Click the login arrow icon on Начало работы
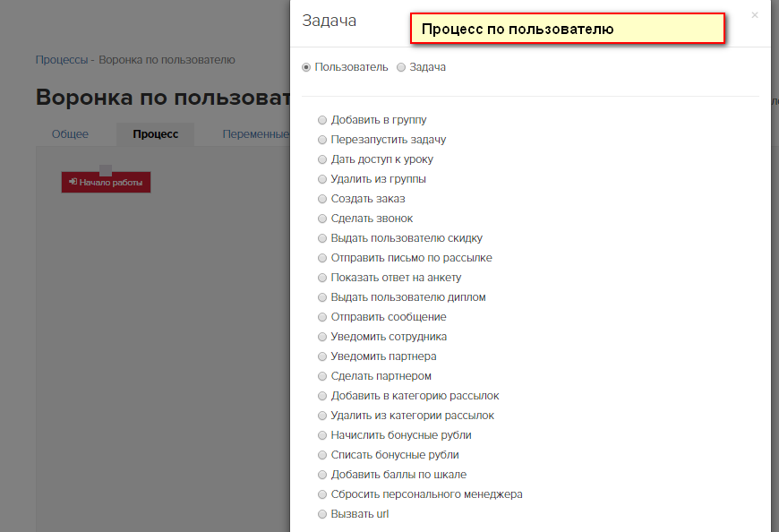Screen dimensions: 779x532 point(73,182)
